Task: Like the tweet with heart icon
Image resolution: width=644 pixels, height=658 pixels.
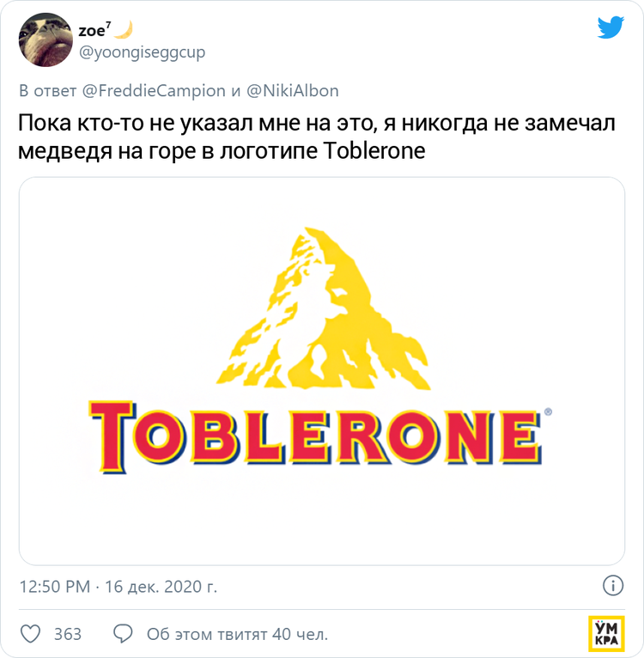Action: pyautogui.click(x=31, y=634)
